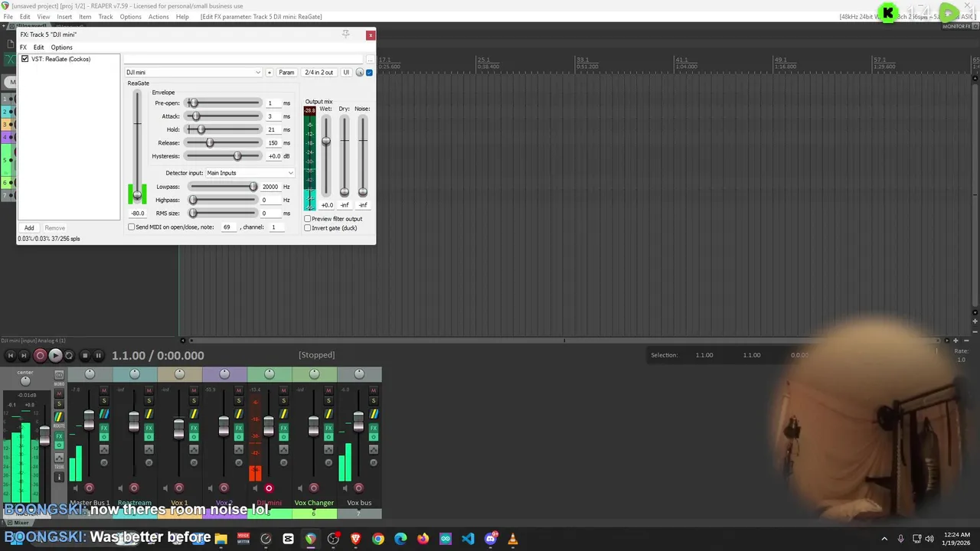Solo the DJI mini mixer track

coord(283,400)
